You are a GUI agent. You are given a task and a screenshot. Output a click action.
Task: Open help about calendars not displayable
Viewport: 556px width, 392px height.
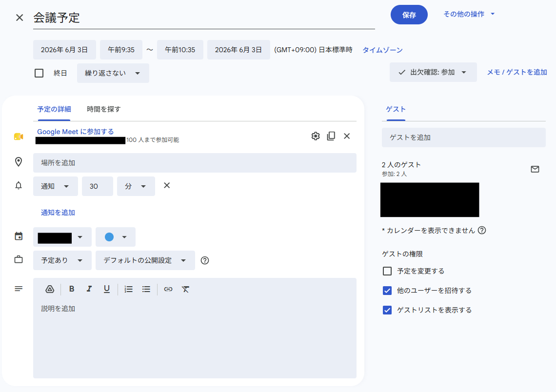coord(481,231)
